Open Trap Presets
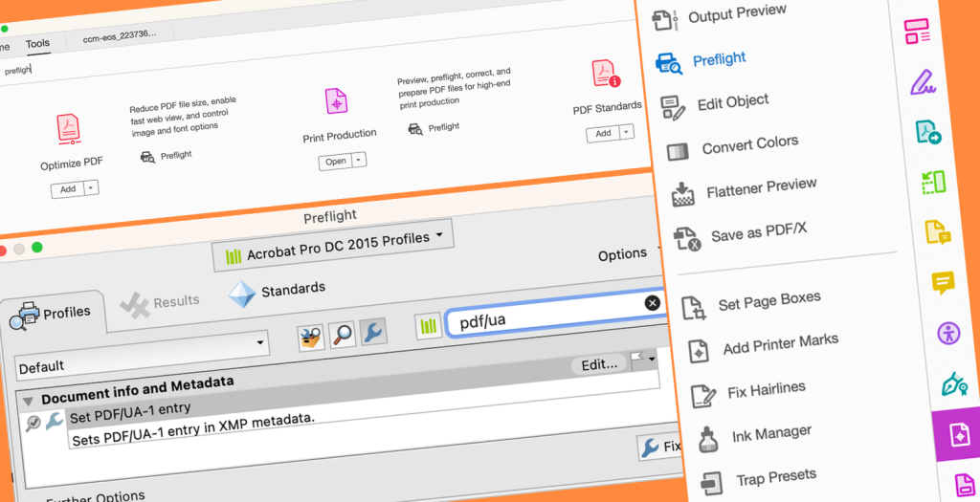The width and height of the screenshot is (980, 502). pyautogui.click(x=758, y=481)
